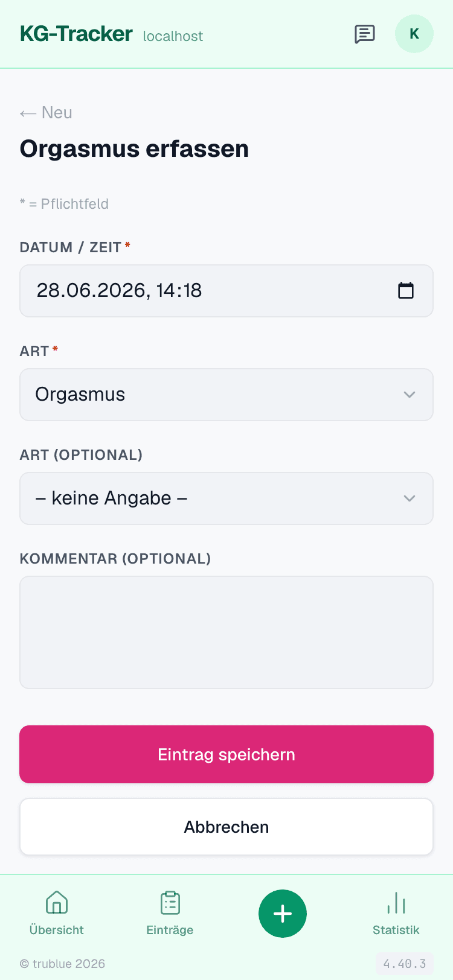Screen dimensions: 453x980
Task: Go back via the Neu arrow
Action: coord(46,113)
